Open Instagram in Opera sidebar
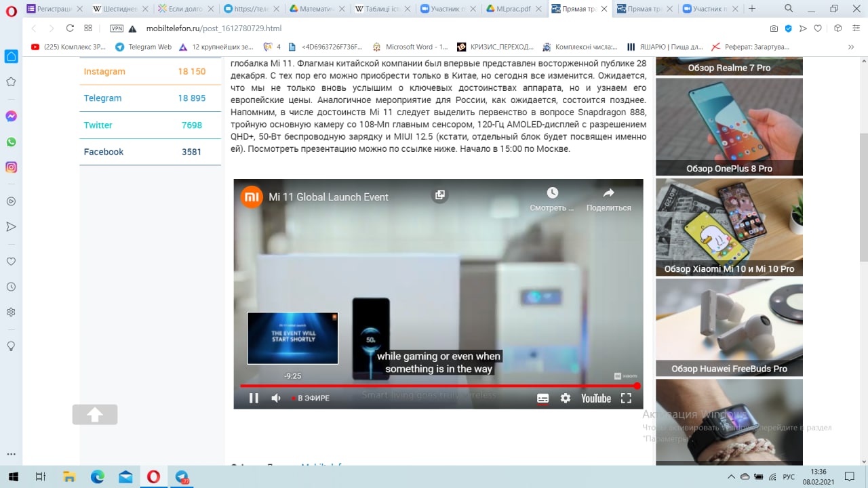This screenshot has width=868, height=488. (x=11, y=167)
